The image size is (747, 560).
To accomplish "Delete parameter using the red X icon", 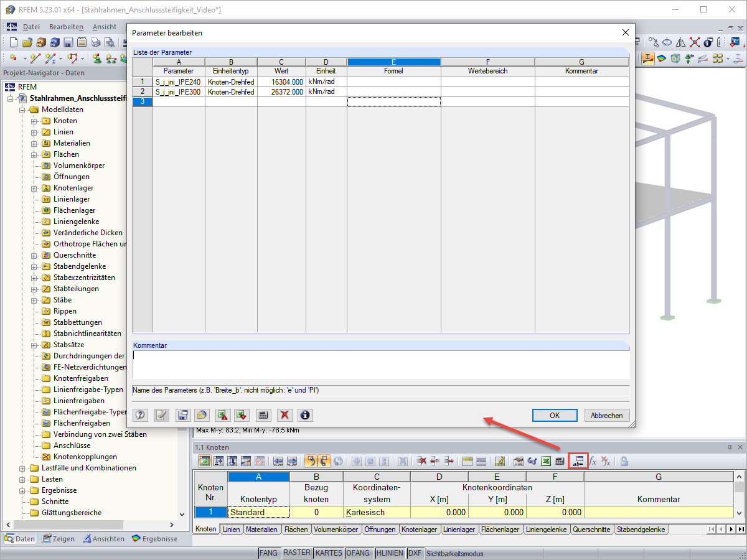I will click(284, 415).
